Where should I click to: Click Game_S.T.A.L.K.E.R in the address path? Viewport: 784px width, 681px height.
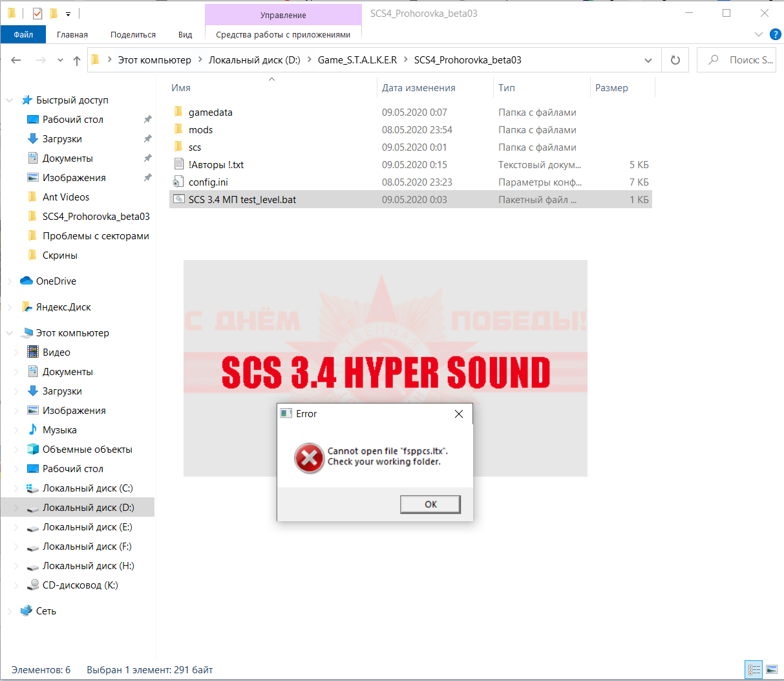(357, 60)
